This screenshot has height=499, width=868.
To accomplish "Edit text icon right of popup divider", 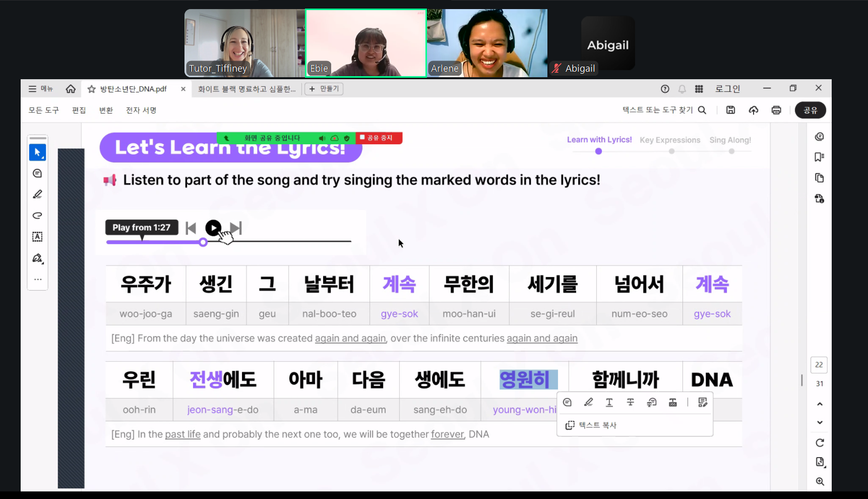I will (703, 402).
